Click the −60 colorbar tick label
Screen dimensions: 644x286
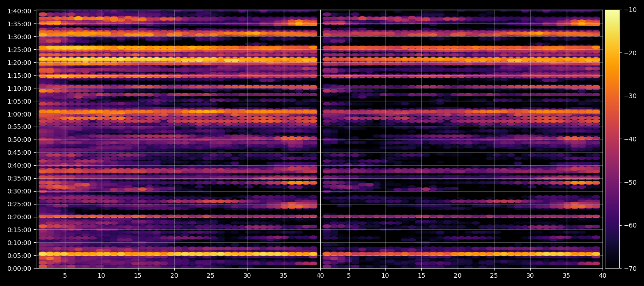(630, 225)
